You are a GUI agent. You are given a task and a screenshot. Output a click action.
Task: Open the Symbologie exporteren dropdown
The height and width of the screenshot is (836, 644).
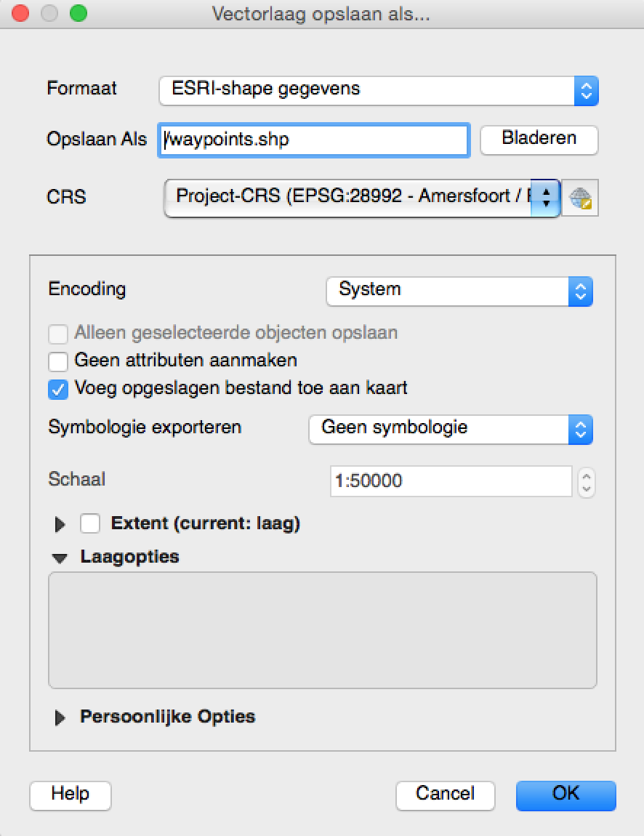pos(450,428)
